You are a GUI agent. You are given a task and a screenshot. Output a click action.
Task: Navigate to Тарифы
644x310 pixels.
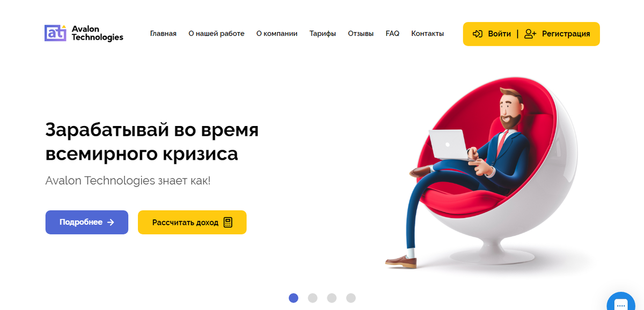coord(323,33)
